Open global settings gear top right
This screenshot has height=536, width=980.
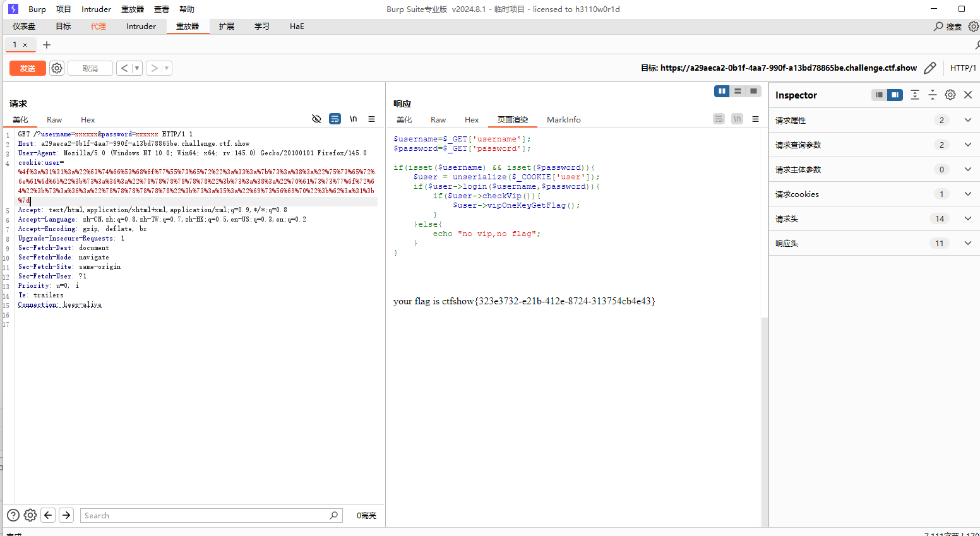pyautogui.click(x=974, y=27)
